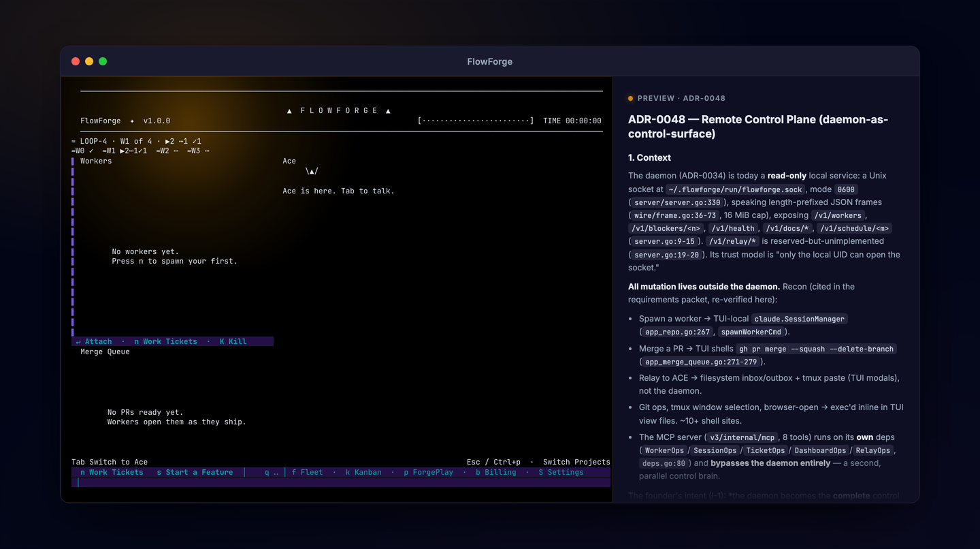Open Work Tickets beside Start a Feature
This screenshot has width=980, height=549.
[x=112, y=472]
